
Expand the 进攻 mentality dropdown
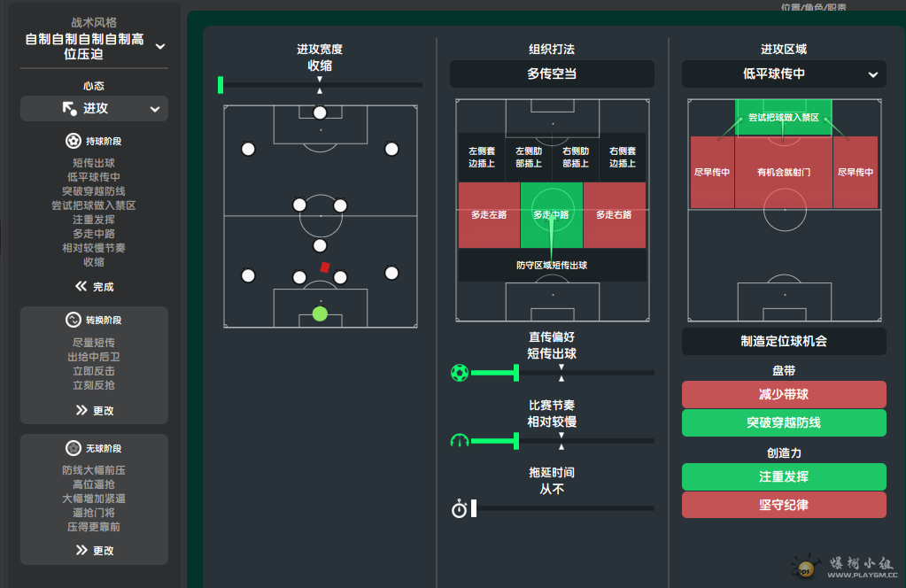point(155,109)
